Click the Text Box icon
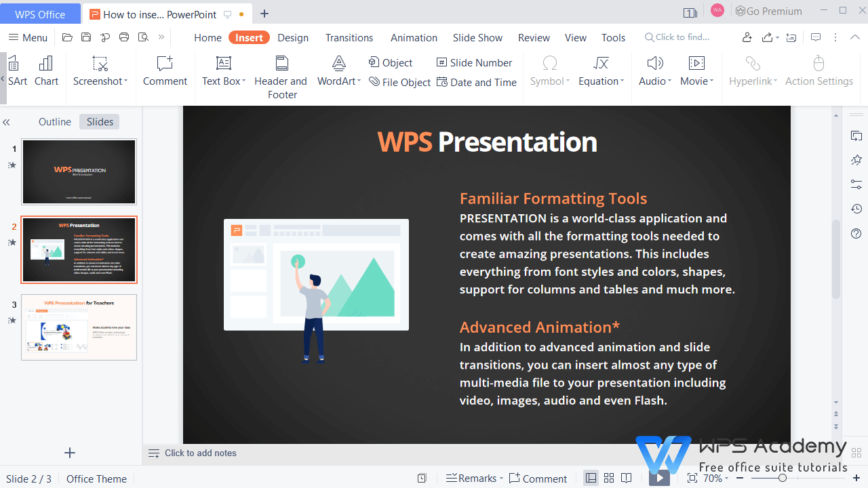This screenshot has height=488, width=868. [224, 64]
